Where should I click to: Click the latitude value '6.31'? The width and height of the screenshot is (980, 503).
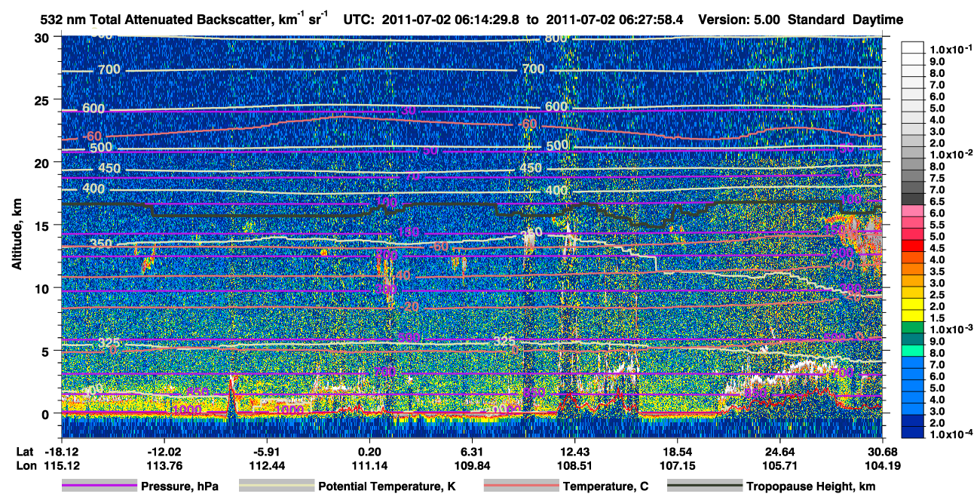472,451
